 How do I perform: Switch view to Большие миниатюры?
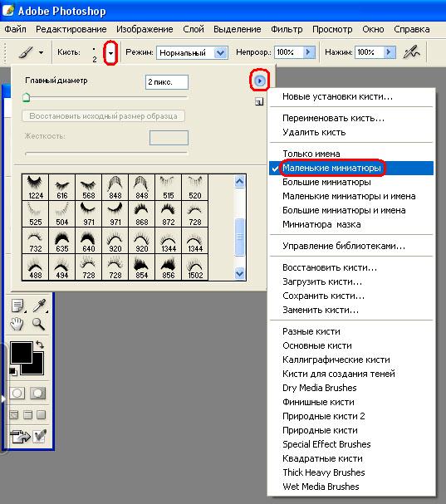(x=351, y=182)
